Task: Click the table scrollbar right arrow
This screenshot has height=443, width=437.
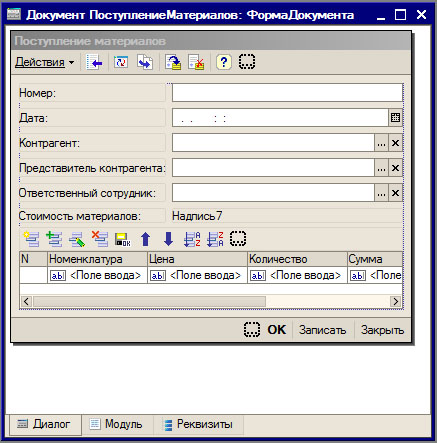Action: coord(396,301)
